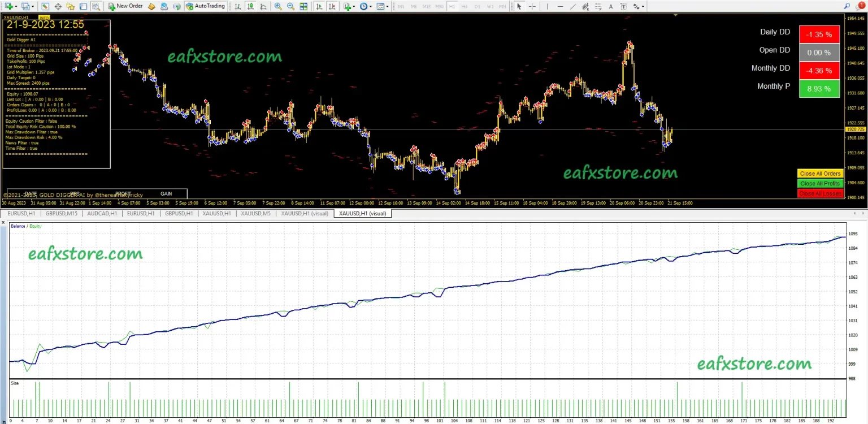
Task: Click the Monthly DD value -4.36 %
Action: pos(819,71)
